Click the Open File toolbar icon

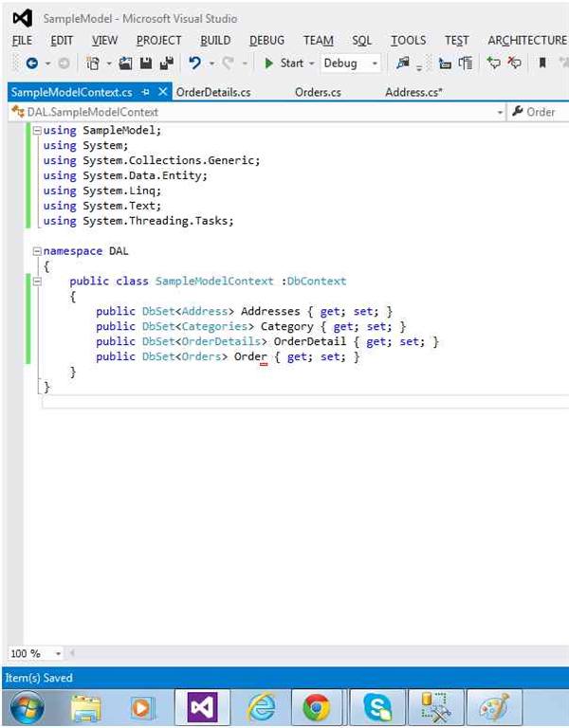tap(125, 64)
